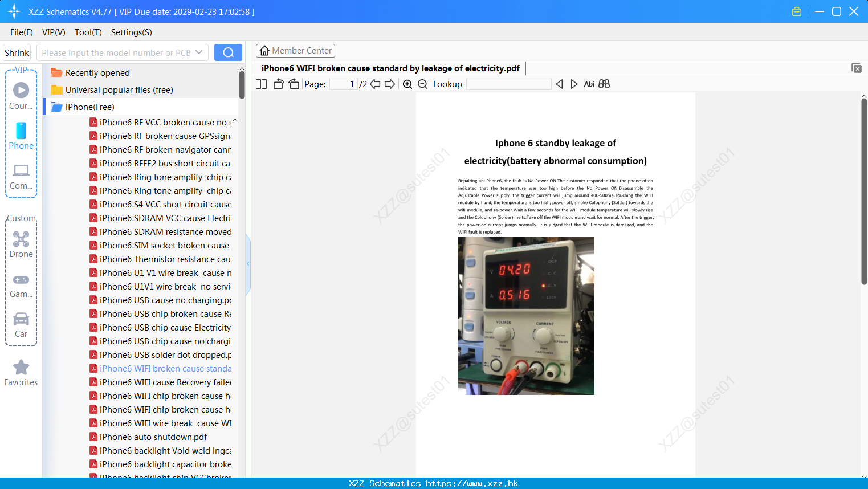This screenshot has width=868, height=489.
Task: Click the power supply photo in PDF
Action: (x=526, y=316)
